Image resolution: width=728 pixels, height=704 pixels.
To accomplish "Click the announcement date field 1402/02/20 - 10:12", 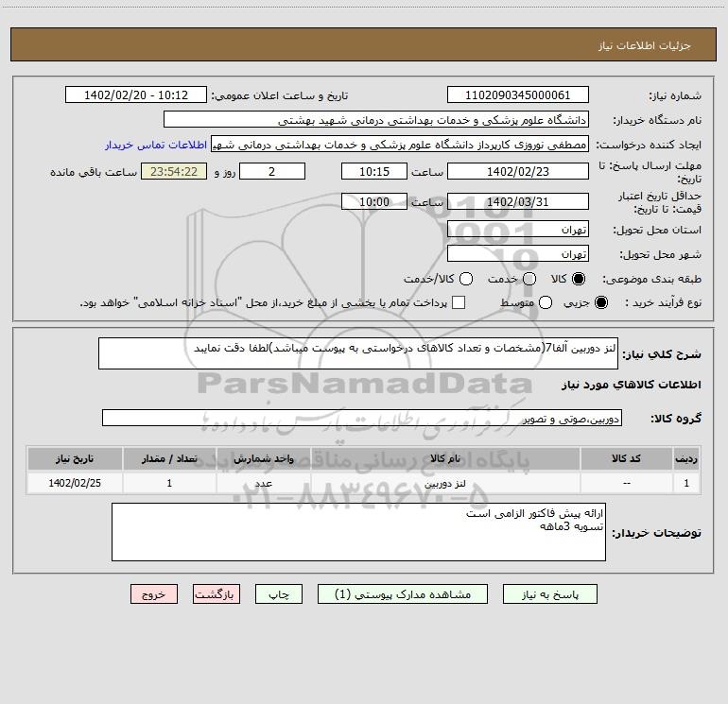I will [136, 95].
